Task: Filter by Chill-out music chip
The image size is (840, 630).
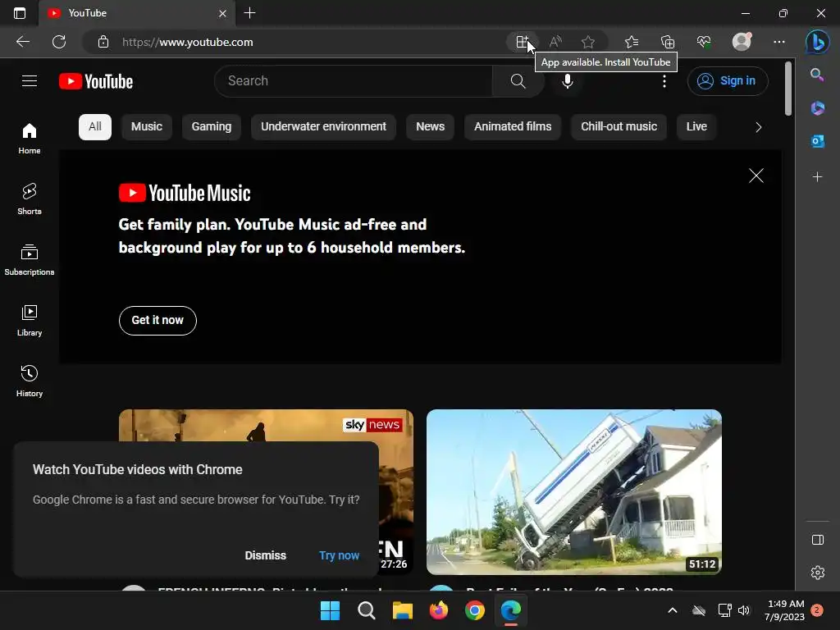Action: [619, 127]
